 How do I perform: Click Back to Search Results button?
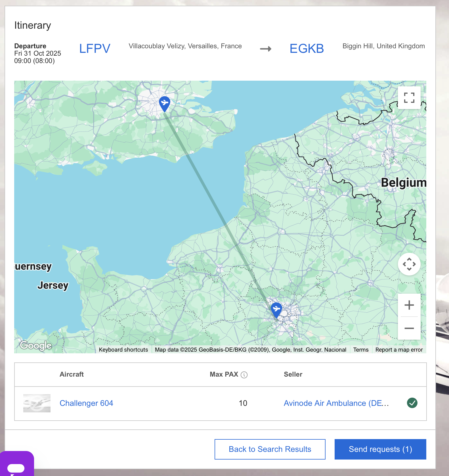tap(270, 449)
